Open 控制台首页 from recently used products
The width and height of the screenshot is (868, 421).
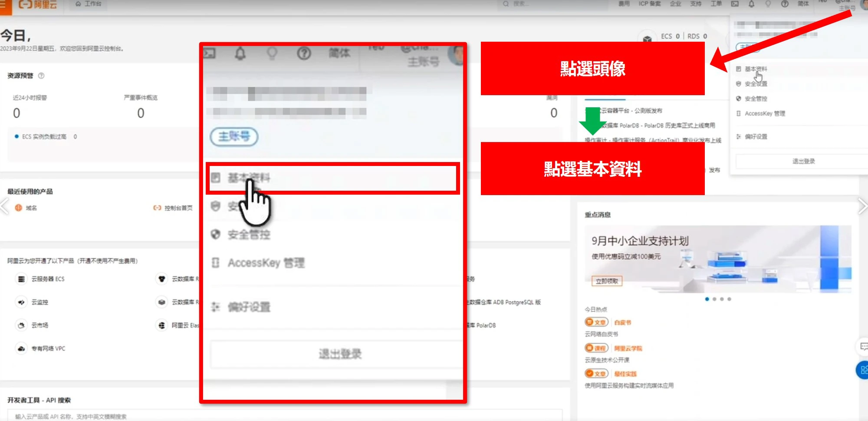click(x=178, y=208)
